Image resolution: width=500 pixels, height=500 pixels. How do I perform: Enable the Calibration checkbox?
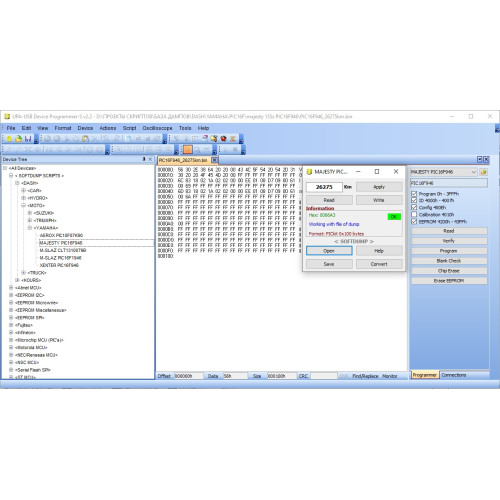point(414,214)
